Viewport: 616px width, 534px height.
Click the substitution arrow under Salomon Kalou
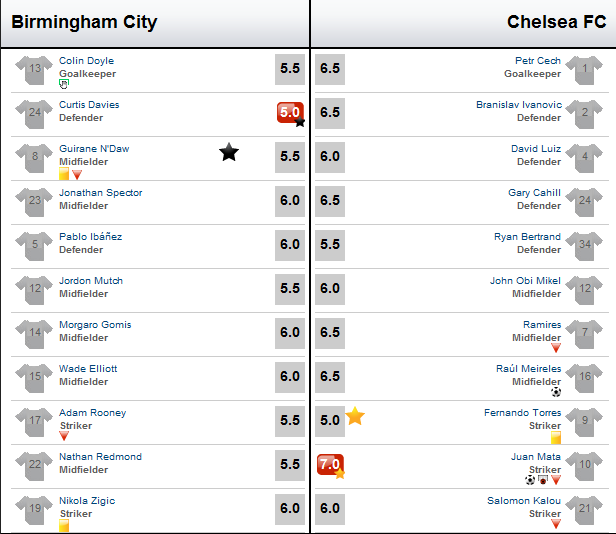pyautogui.click(x=556, y=524)
